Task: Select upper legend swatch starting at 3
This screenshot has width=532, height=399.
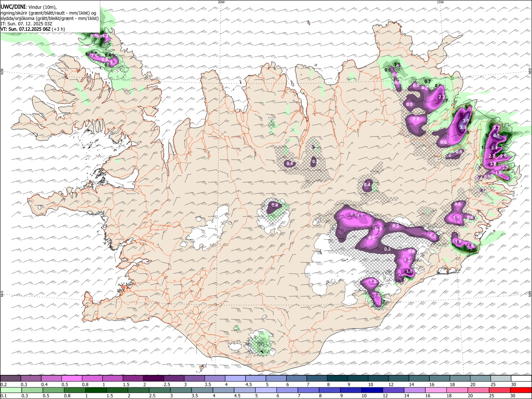Action: point(194,378)
